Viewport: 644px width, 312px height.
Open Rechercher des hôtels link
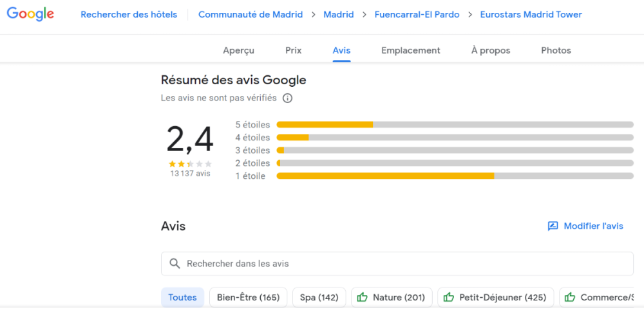tap(129, 14)
